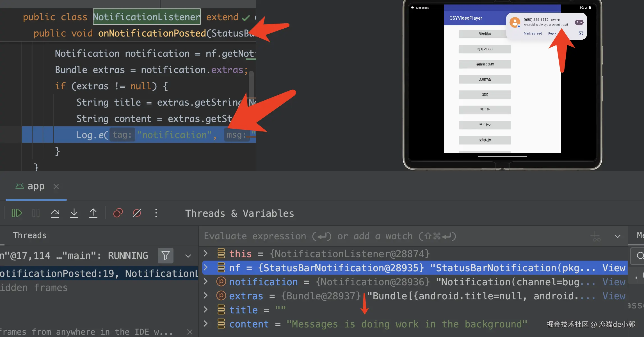Click the Step Into download-arrow icon
This screenshot has width=644, height=337.
coord(74,213)
